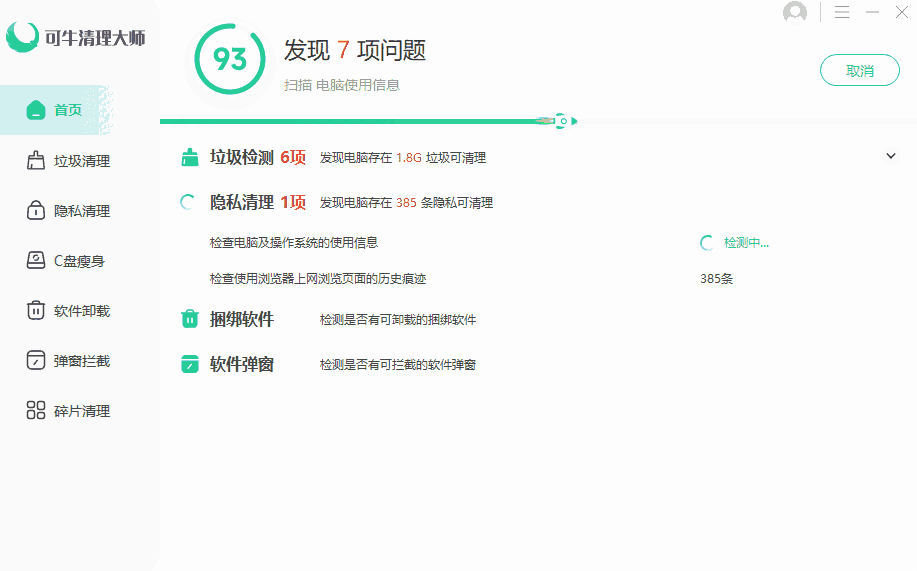Screen dimensions: 917x571
Task: Click the 垃圾检测 6项 heading
Action: tap(258, 157)
